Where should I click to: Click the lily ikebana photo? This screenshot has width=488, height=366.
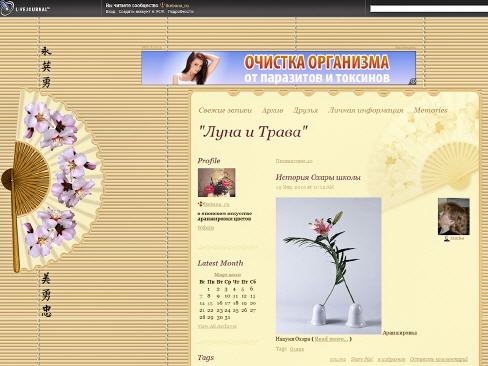pyautogui.click(x=328, y=266)
